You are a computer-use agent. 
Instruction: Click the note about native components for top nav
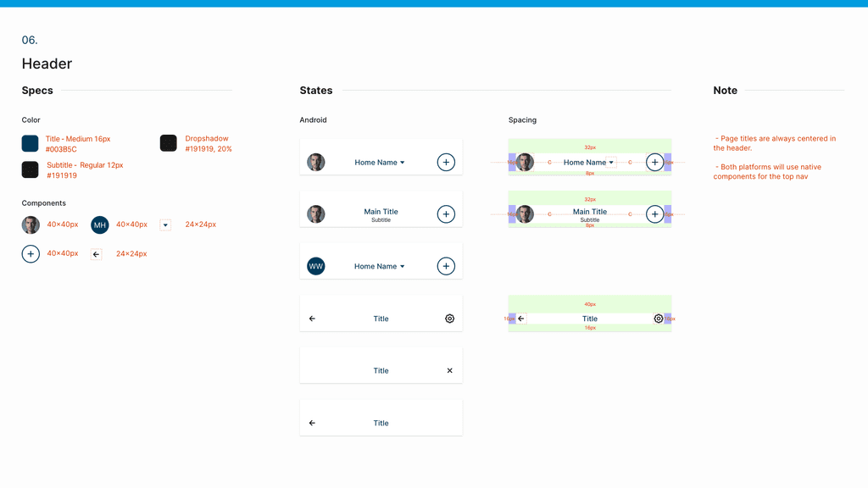coord(767,171)
